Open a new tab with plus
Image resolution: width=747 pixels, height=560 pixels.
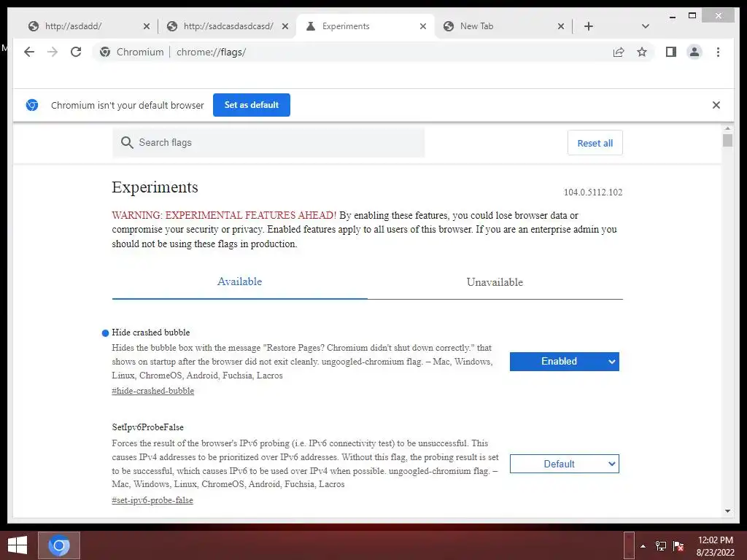point(589,26)
